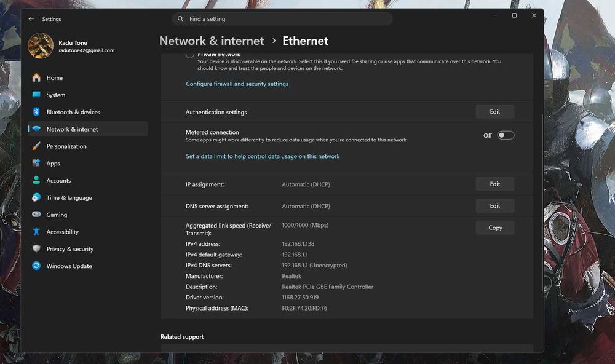Image resolution: width=615 pixels, height=364 pixels.
Task: Select the Private network radio button
Action: tap(190, 55)
